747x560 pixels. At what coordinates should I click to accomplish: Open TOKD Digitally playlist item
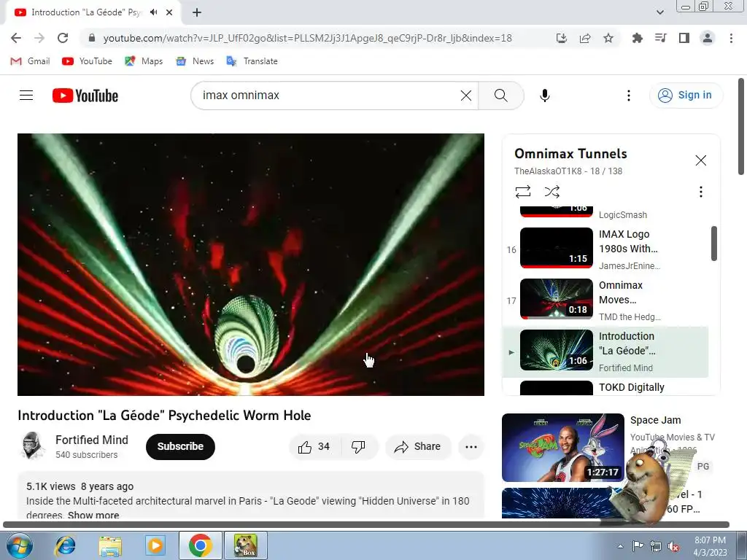click(x=605, y=388)
